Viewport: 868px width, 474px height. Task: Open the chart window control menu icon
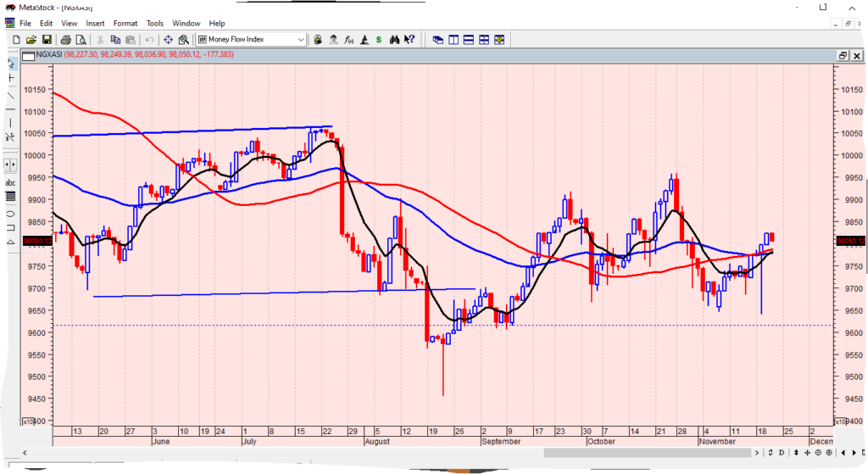27,55
